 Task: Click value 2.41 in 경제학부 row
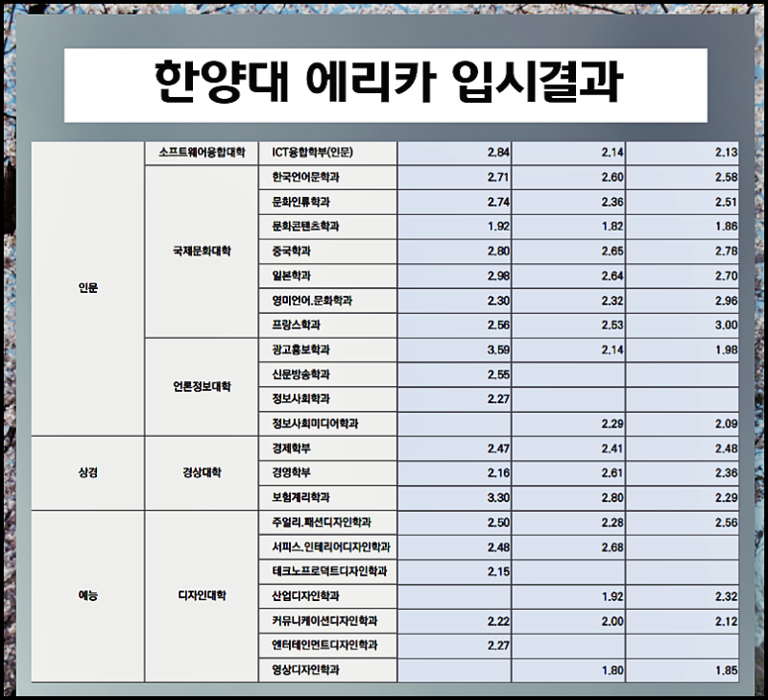click(612, 448)
